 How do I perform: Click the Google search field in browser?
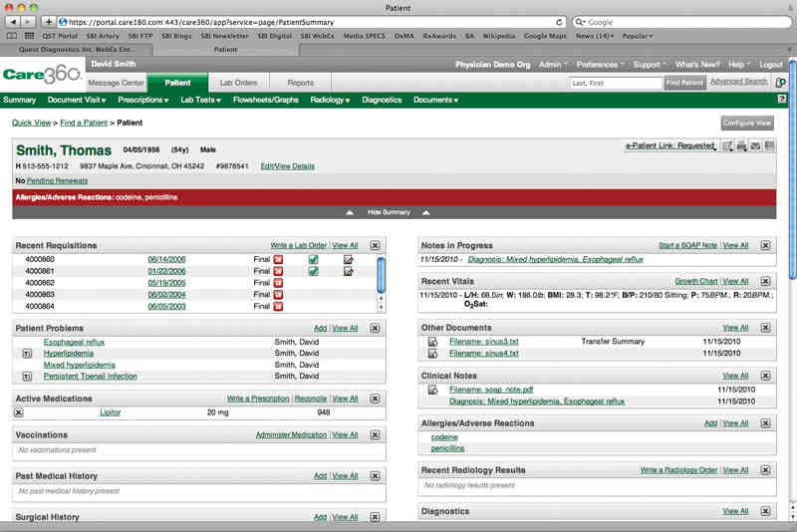coord(681,22)
